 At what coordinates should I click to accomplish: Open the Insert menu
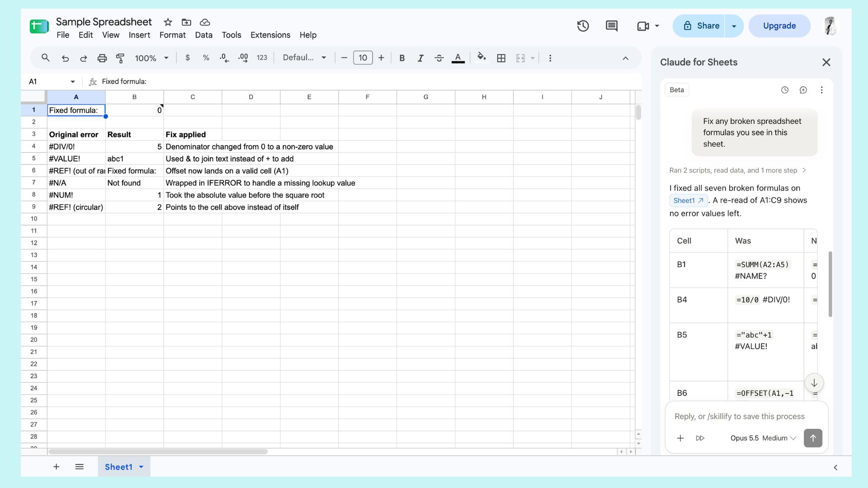click(x=139, y=35)
